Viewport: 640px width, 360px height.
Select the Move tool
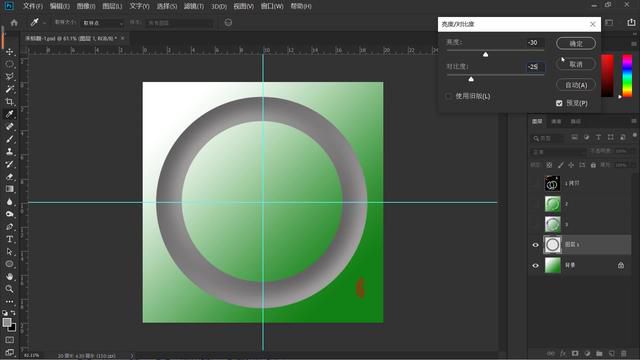(9, 52)
